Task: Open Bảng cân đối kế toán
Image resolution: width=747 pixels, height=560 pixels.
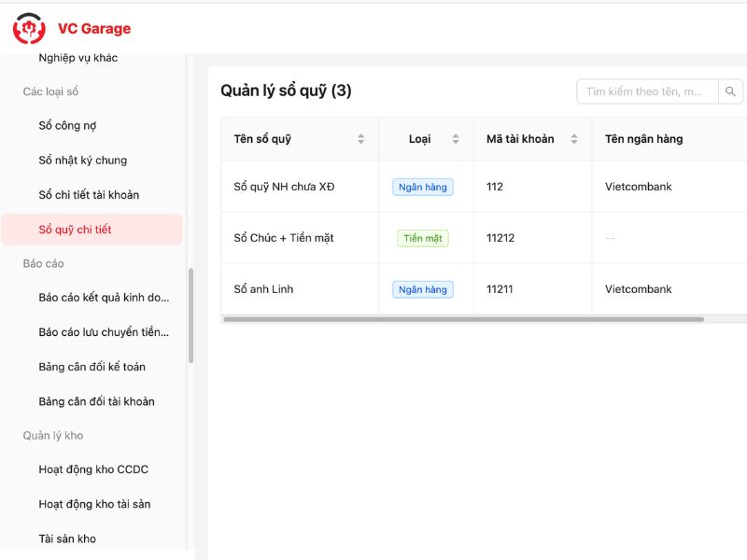Action: [92, 367]
